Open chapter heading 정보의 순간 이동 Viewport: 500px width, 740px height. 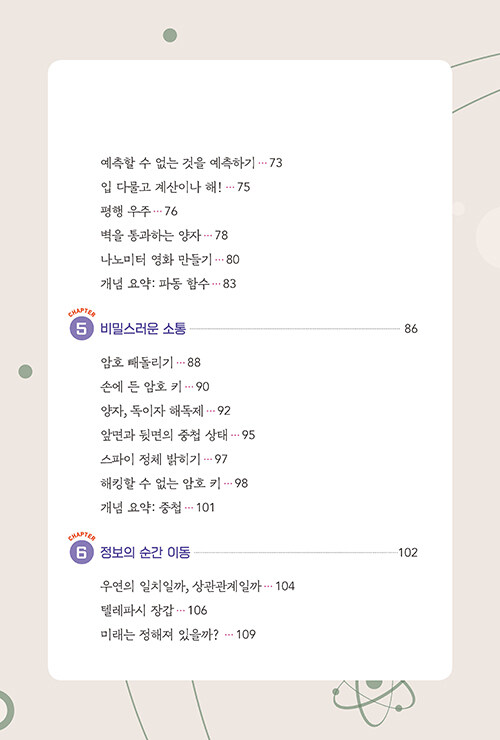[x=145, y=552]
